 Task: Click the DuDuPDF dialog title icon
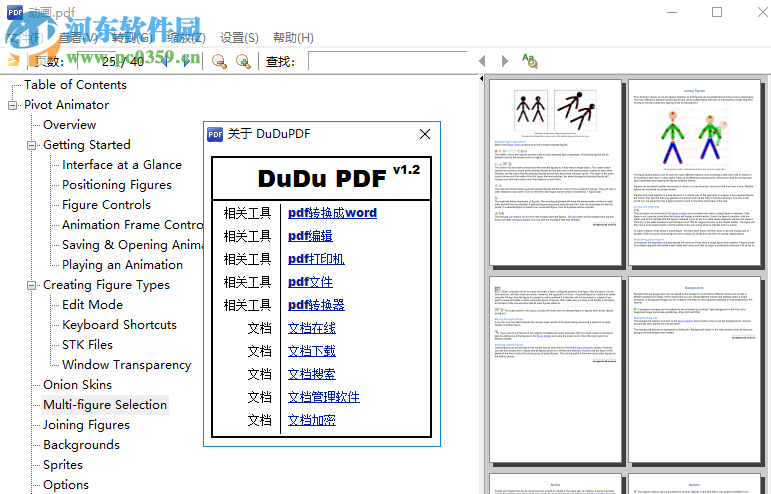(x=215, y=134)
